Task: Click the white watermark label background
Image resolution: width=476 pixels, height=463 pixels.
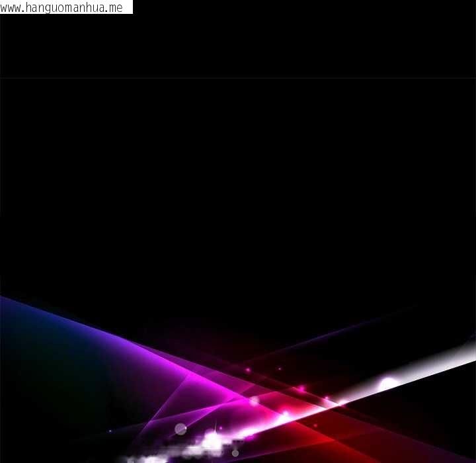Action: click(128, 7)
